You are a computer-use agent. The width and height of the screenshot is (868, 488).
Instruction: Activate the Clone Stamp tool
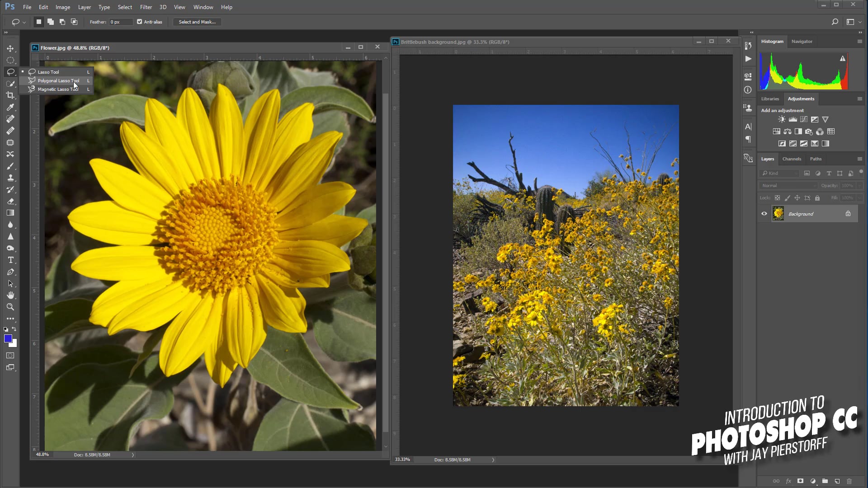click(10, 178)
